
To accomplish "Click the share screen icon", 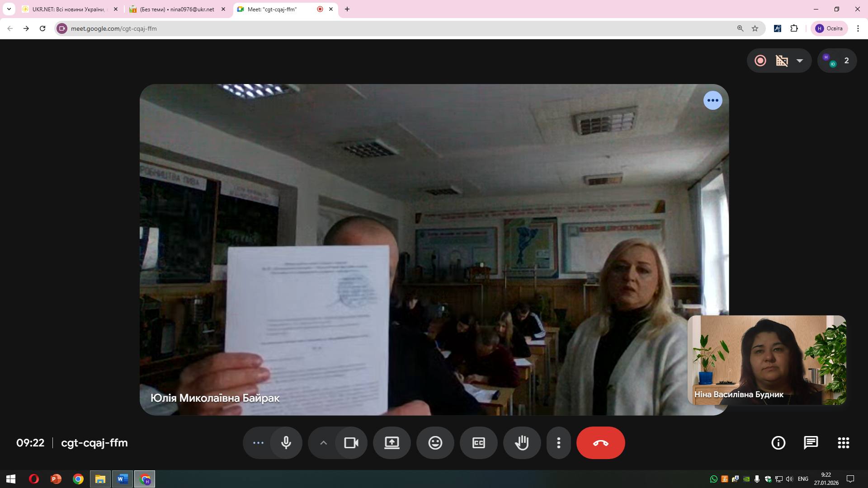I will pos(392,443).
